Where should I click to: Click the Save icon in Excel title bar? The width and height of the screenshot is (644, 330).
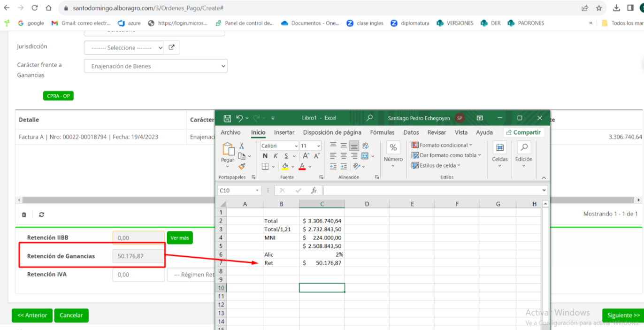(x=227, y=118)
